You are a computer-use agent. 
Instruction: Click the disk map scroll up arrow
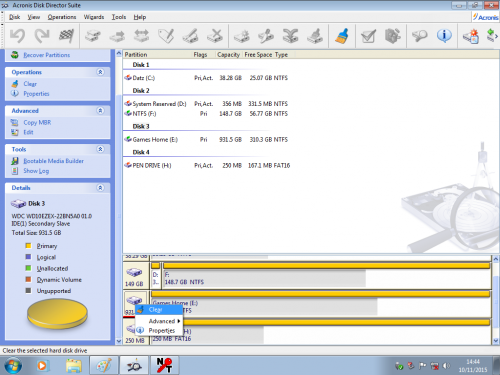[496, 259]
